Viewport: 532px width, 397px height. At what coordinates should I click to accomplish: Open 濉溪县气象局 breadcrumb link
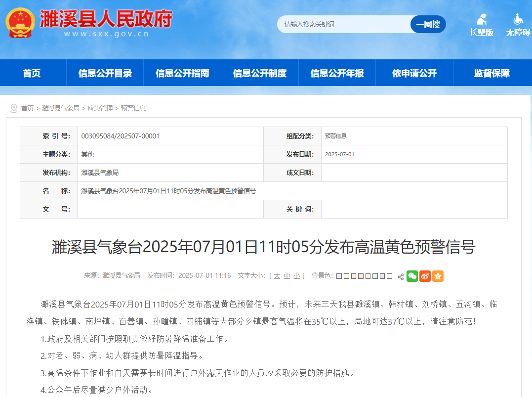click(x=61, y=108)
